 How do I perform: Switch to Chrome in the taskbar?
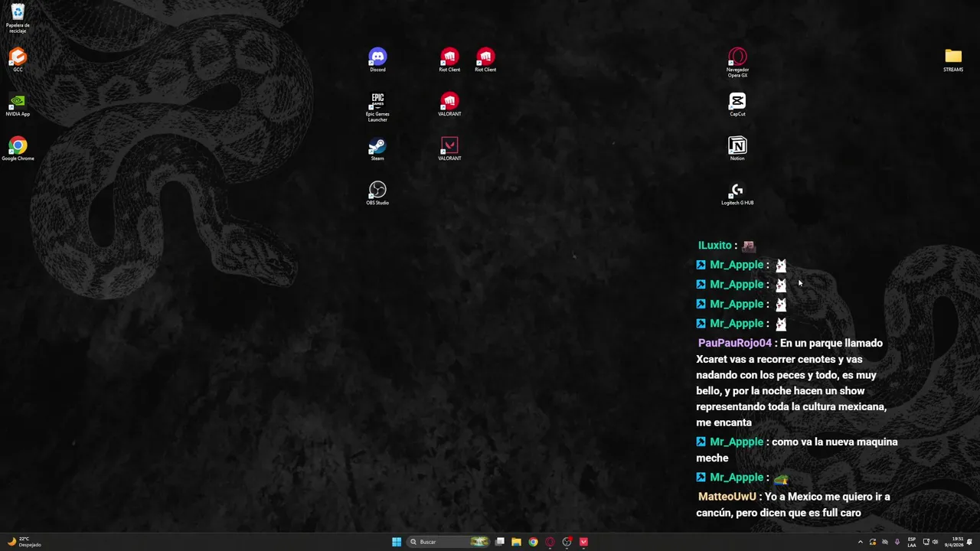534,542
